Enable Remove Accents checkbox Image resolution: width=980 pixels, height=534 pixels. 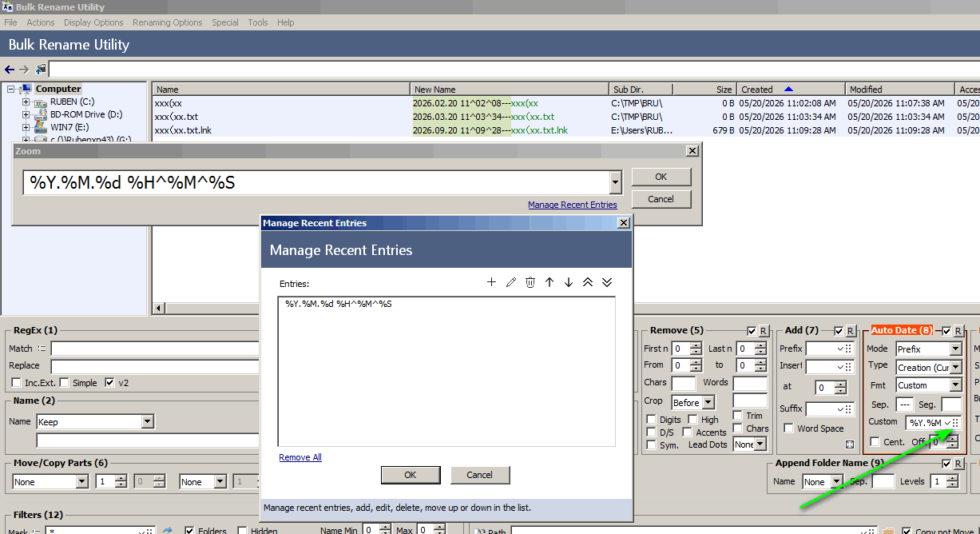click(688, 432)
